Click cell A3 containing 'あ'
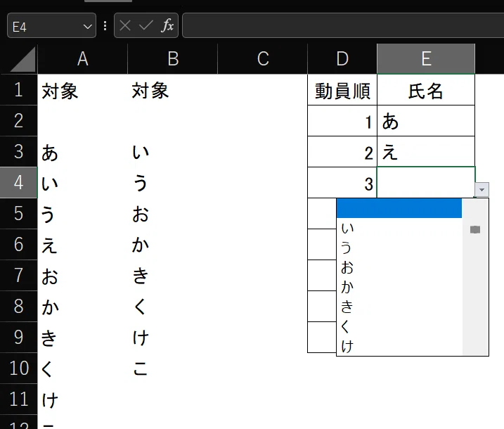The height and width of the screenshot is (429, 504). click(83, 152)
